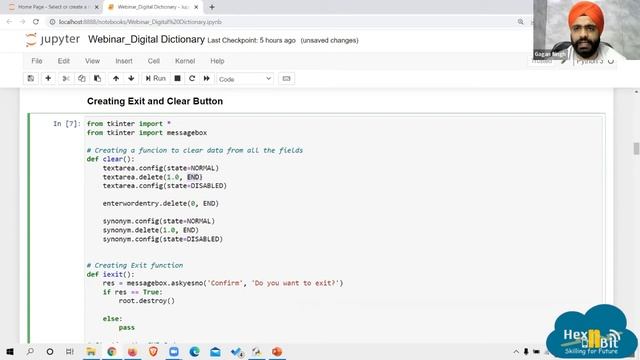Click the 'enterwordentry.delete(0, END)' line
The height and width of the screenshot is (360, 640).
160,203
